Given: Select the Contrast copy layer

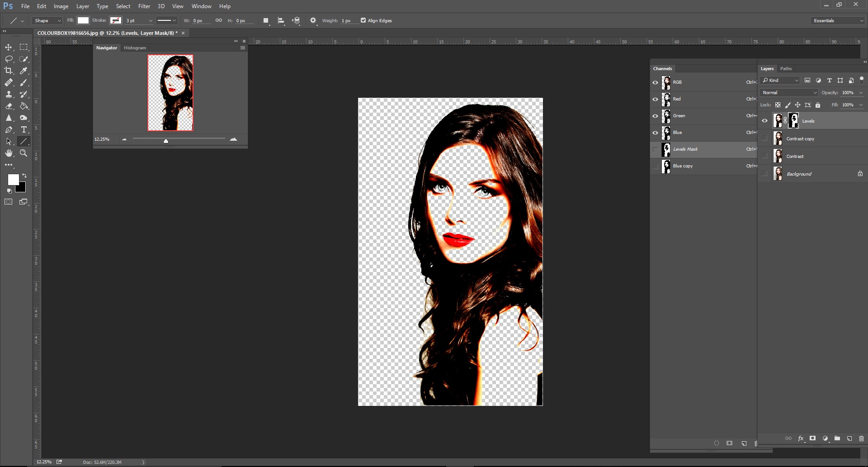Looking at the screenshot, I should pyautogui.click(x=800, y=139).
